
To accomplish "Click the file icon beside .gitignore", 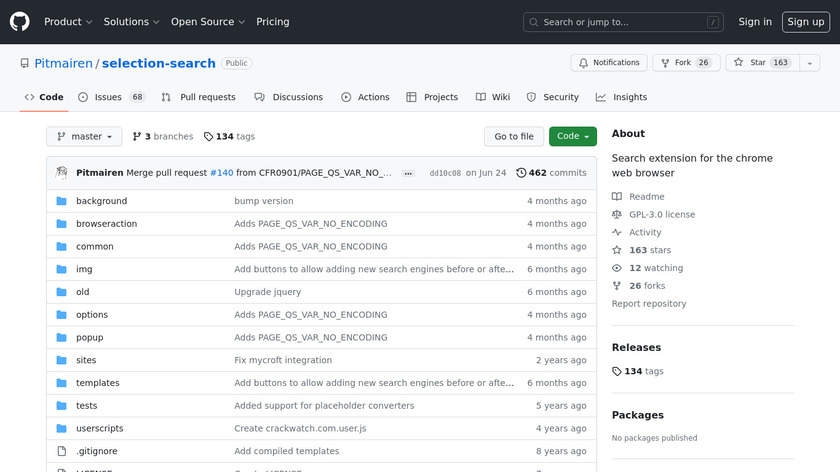I will 62,451.
